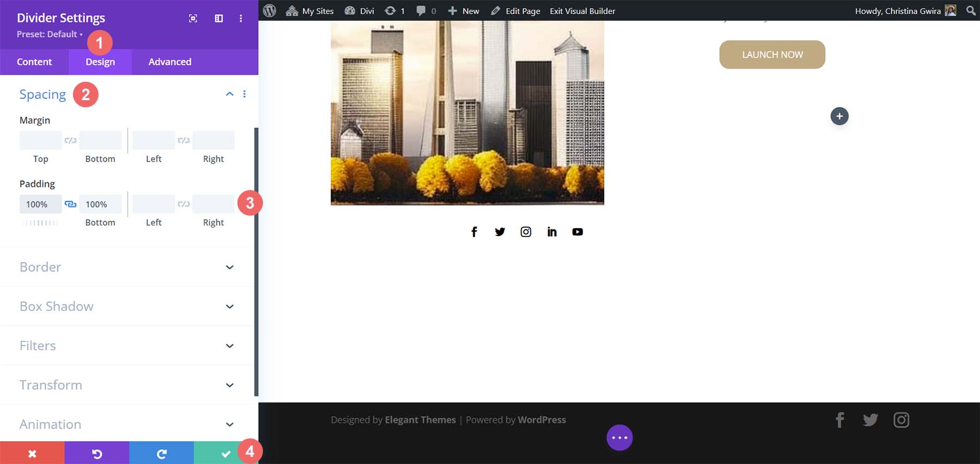980x464 pixels.
Task: Click the Padding Left input field
Action: pos(154,204)
